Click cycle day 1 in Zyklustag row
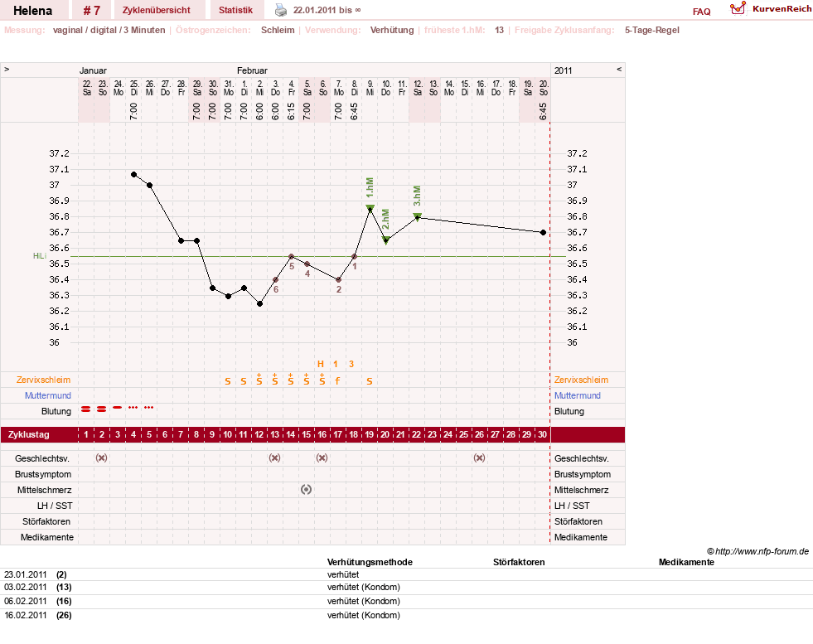Image resolution: width=813 pixels, height=644 pixels. [x=86, y=434]
